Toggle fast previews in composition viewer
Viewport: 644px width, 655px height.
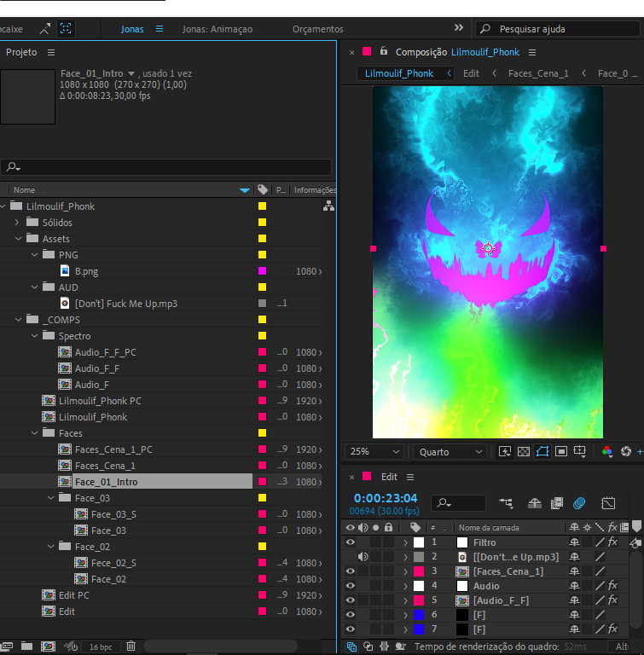point(505,451)
